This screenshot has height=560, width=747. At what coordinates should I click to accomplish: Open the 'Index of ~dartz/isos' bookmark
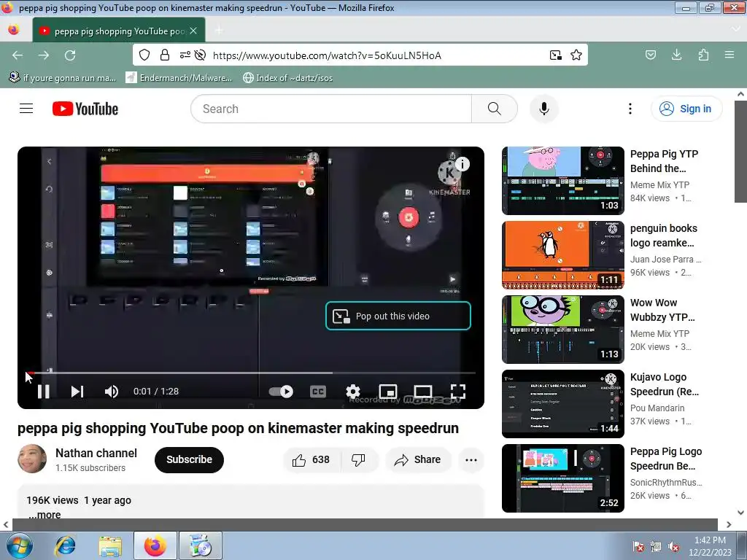287,77
